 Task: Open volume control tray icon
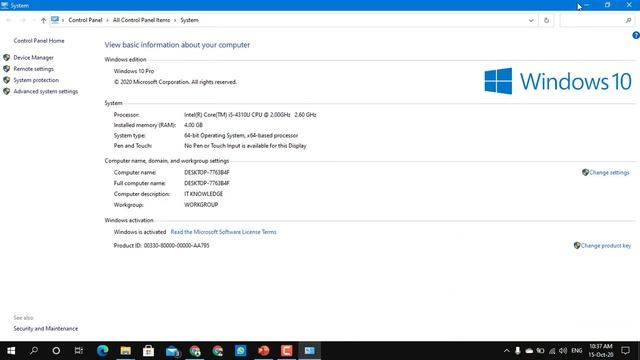click(x=563, y=351)
